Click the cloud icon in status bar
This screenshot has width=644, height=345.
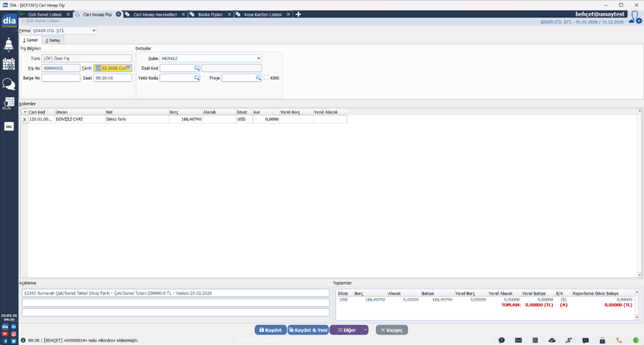pos(552,340)
